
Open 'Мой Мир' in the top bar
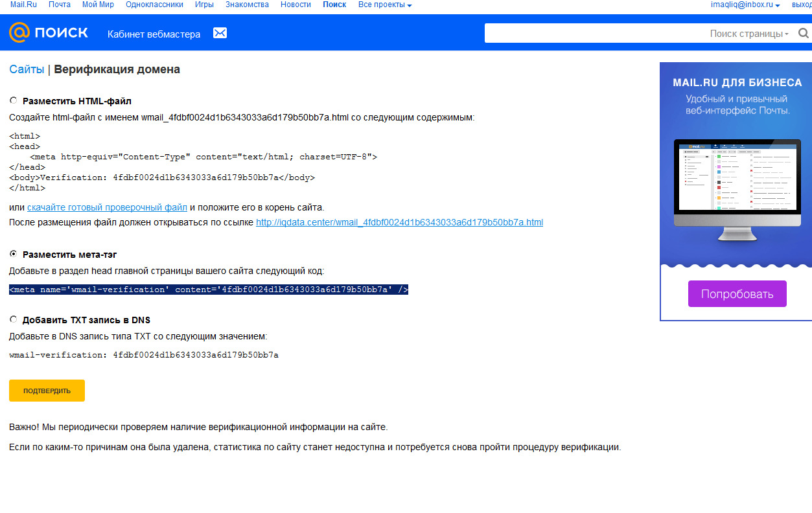click(x=98, y=5)
